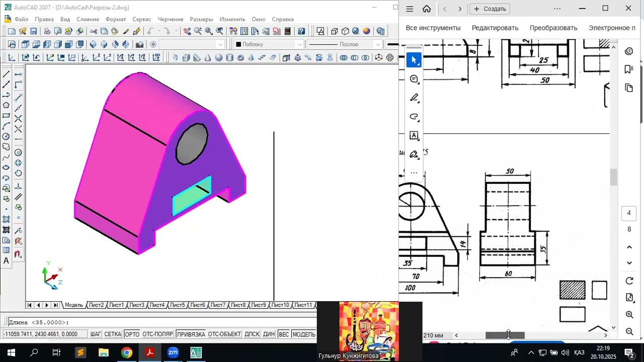This screenshot has width=644, height=362.
Task: Select the Spline curve tool
Action: 6,157
